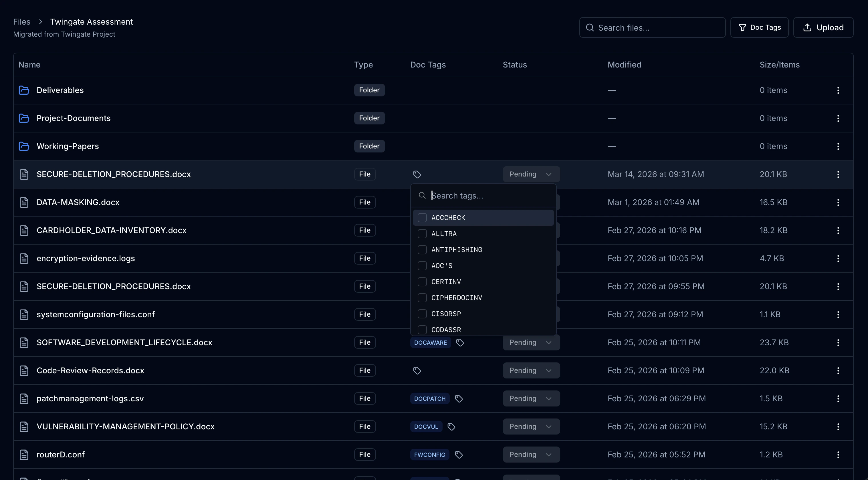Enable the ANTIPHISHING tag
This screenshot has width=868, height=480.
pos(422,250)
